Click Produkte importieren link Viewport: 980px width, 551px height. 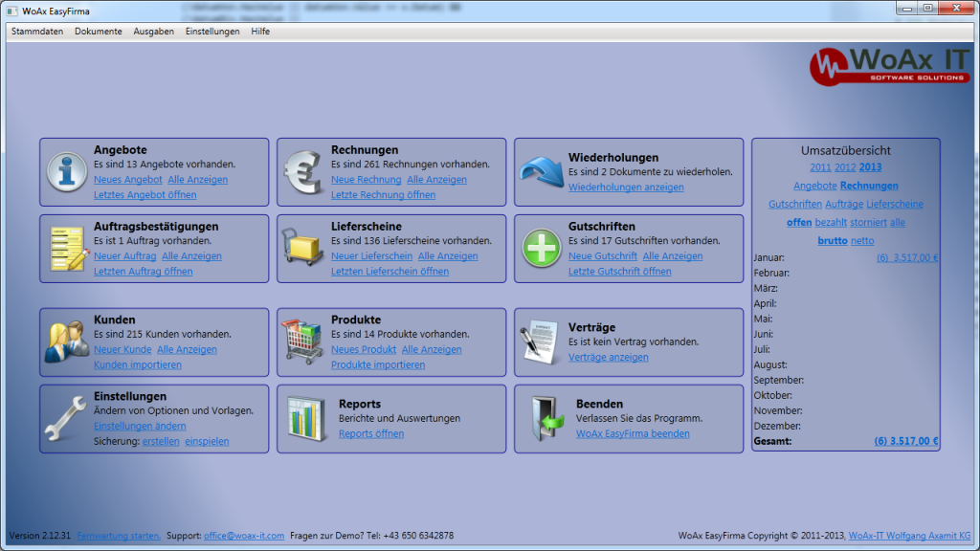(378, 364)
